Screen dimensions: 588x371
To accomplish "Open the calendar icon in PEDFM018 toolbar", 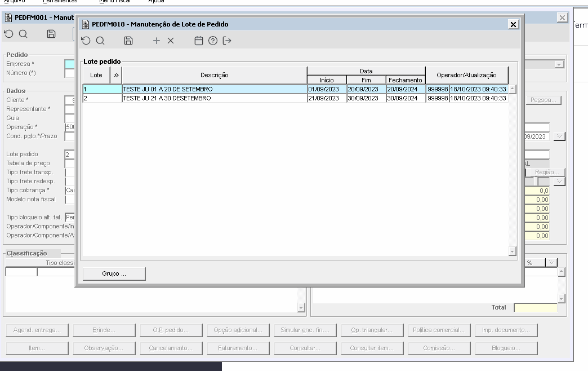I will click(199, 41).
